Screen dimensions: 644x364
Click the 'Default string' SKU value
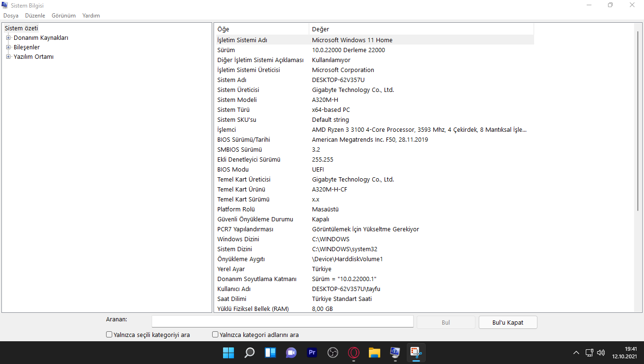point(331,120)
